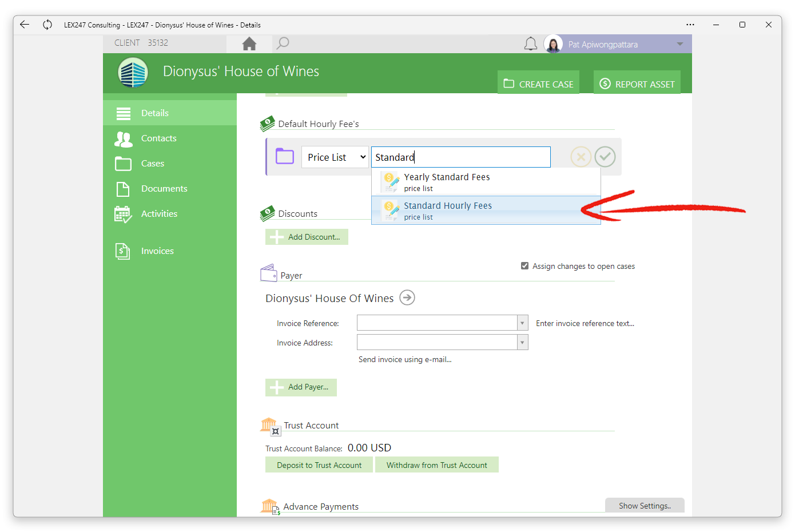This screenshot has height=532, width=795.
Task: Open the Cases sidebar section
Action: coord(170,163)
